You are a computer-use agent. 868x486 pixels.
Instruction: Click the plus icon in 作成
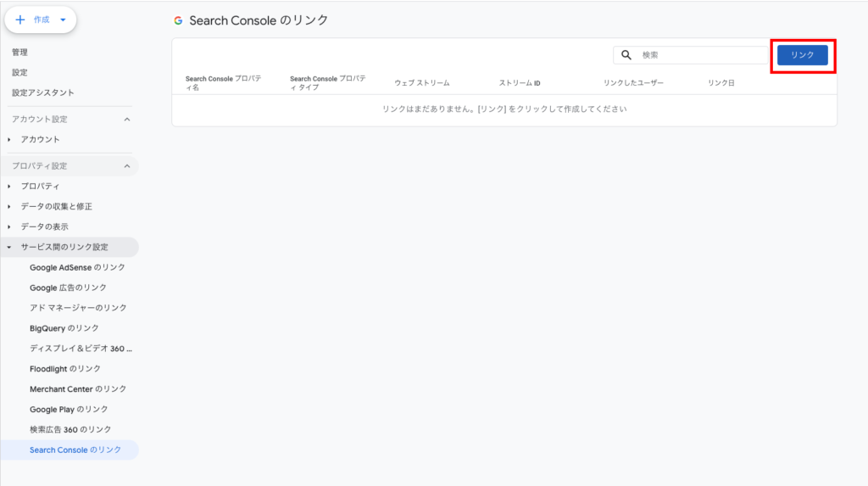20,20
